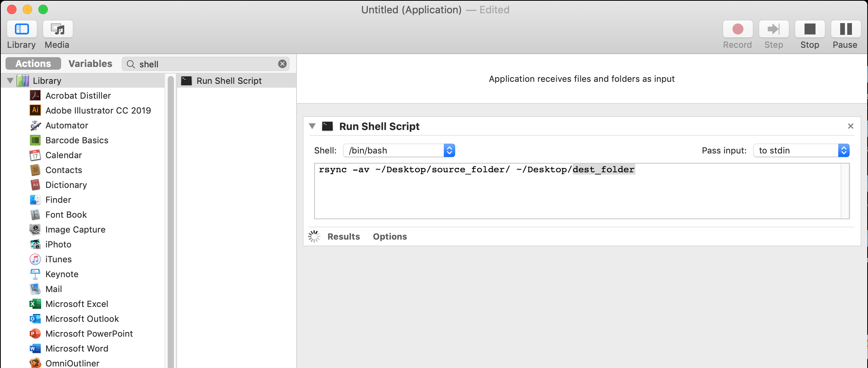Click the running spinner indicator
Screen dimensions: 868x368
(314, 236)
